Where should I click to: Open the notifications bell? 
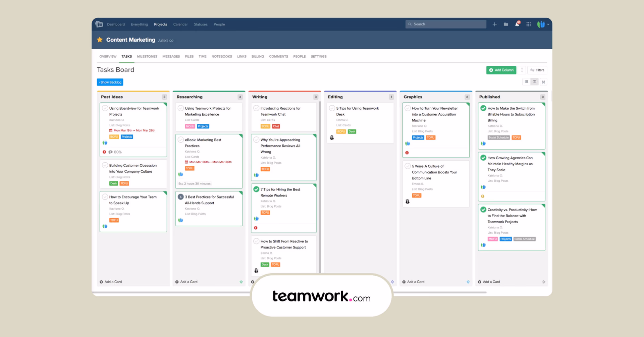click(x=517, y=24)
